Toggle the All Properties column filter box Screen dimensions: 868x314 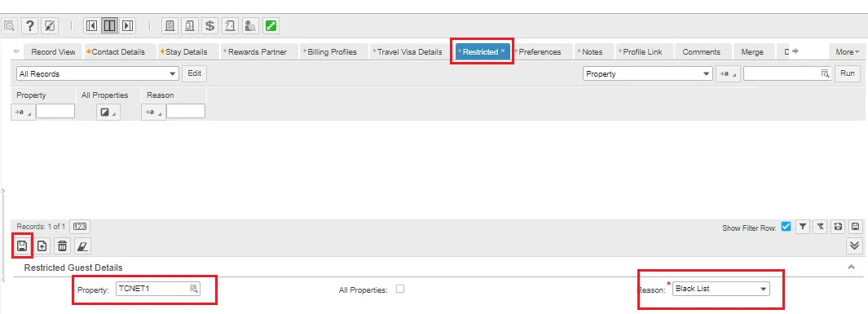[108, 113]
